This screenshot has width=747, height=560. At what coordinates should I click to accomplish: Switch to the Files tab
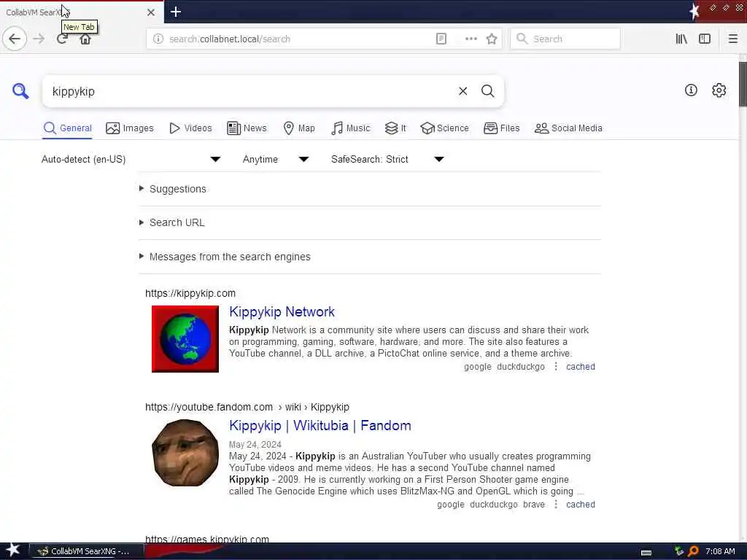point(502,128)
